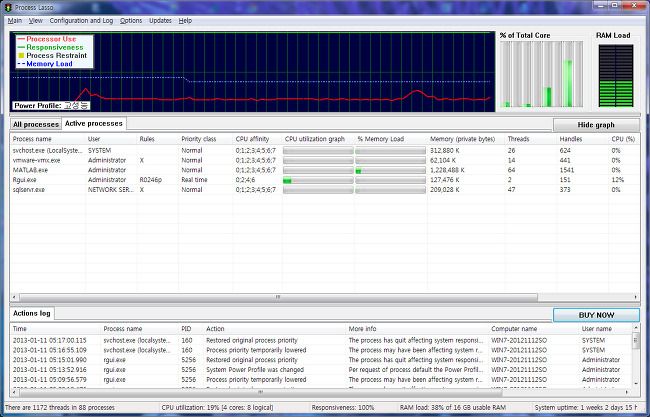
Task: Sort log by PID column
Action: 191,329
